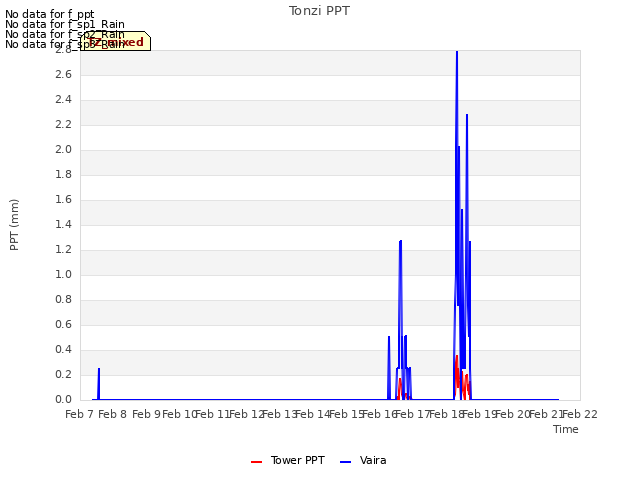
Task: Click the blue Vaira legend swatch
Action: [345, 462]
